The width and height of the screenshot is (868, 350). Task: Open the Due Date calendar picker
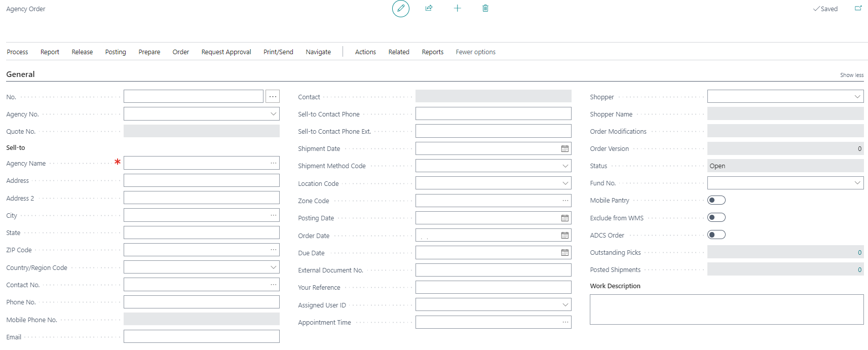point(564,253)
